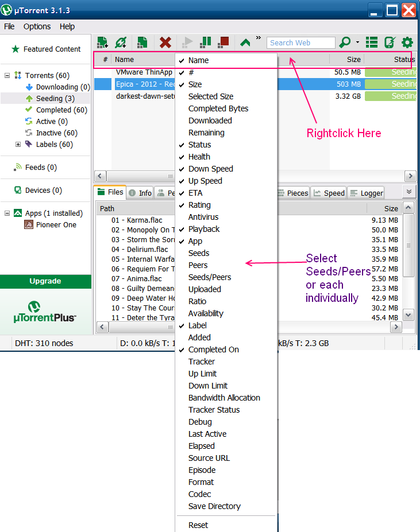The height and width of the screenshot is (532, 420).
Task: Click the Pioneer One app icon
Action: coord(29,224)
